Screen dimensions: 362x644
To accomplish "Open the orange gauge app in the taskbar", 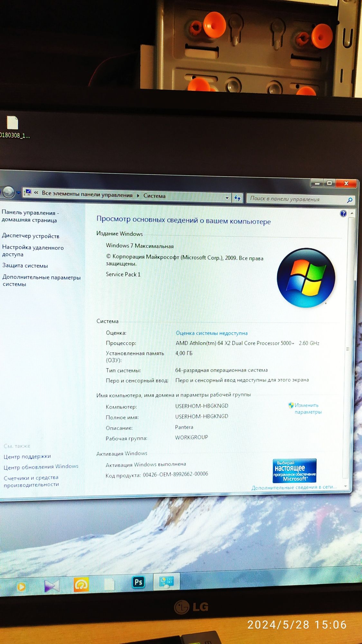I will [81, 584].
